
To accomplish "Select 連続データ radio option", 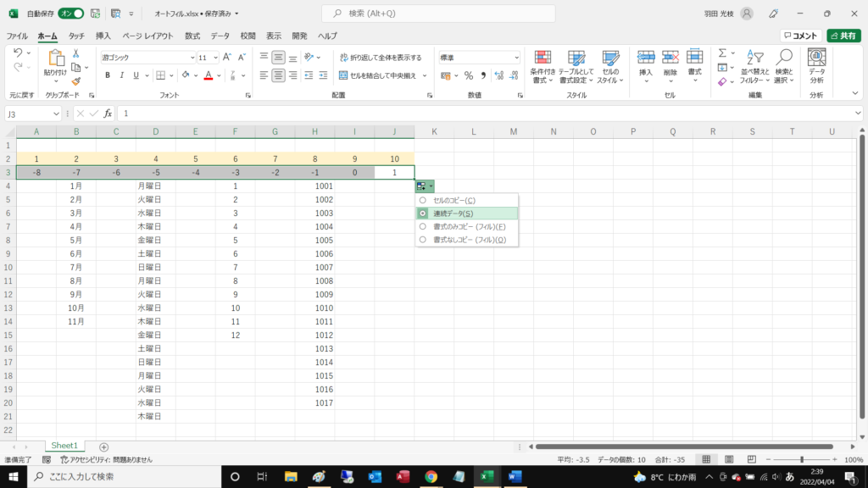I will pyautogui.click(x=423, y=213).
